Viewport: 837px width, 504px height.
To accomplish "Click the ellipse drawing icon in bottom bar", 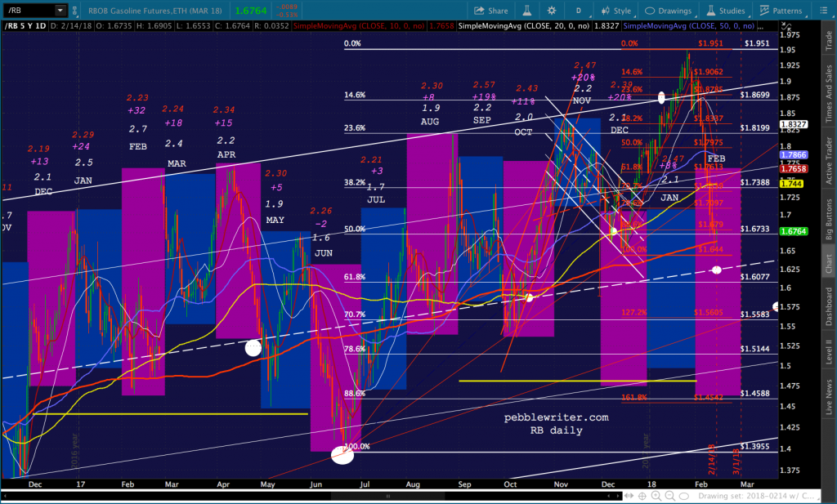I will tap(684, 496).
